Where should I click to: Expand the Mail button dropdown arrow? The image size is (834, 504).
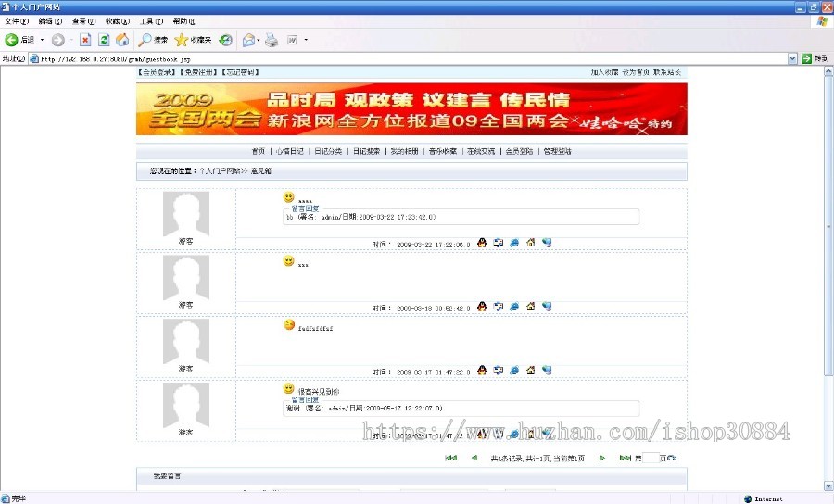pyautogui.click(x=259, y=40)
